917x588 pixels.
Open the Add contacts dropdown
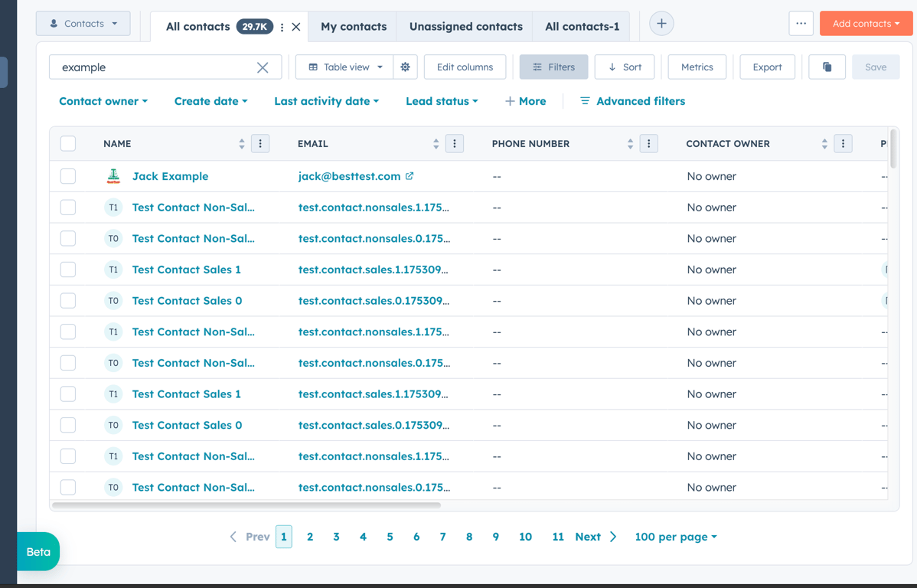pos(866,24)
